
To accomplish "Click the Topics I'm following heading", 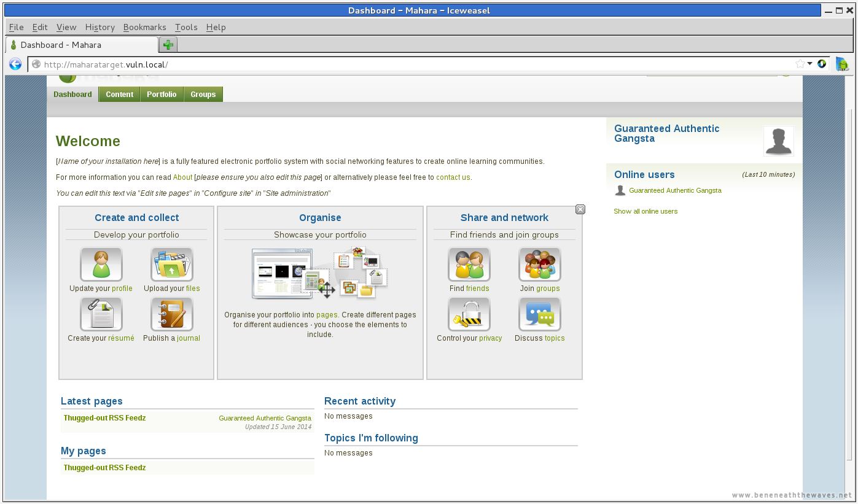I will point(371,438).
